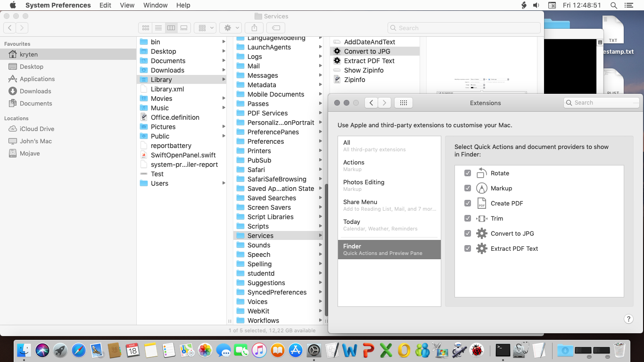
Task: Expand the Movies folder arrow
Action: [224, 99]
